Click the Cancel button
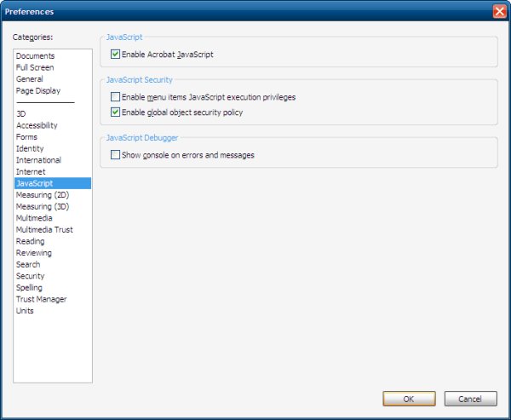Image resolution: width=511 pixels, height=420 pixels. [x=471, y=399]
